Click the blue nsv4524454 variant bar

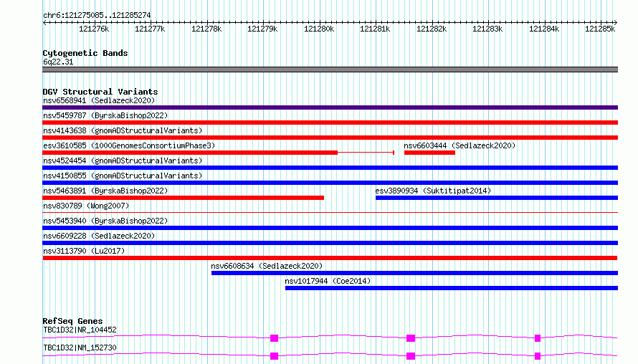[330, 168]
